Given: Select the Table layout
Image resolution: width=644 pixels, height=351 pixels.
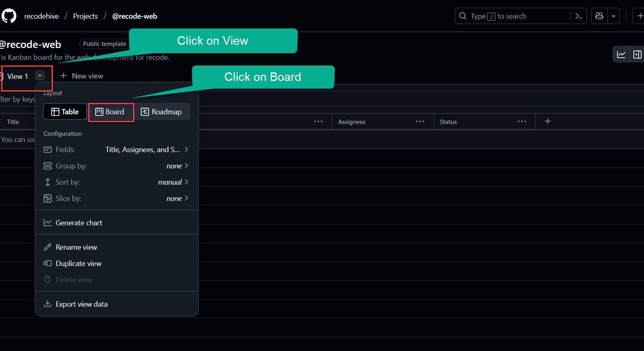Looking at the screenshot, I should tap(65, 112).
